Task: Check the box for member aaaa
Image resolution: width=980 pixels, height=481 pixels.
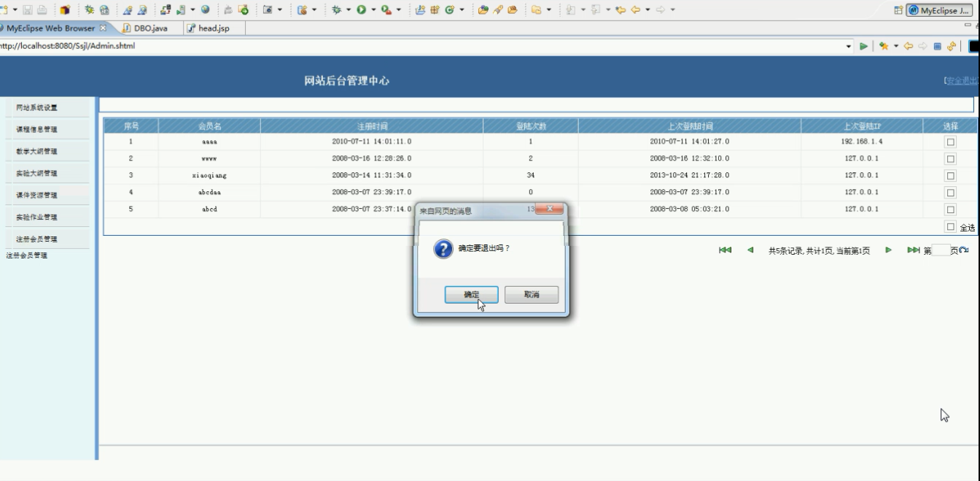Action: tap(951, 142)
